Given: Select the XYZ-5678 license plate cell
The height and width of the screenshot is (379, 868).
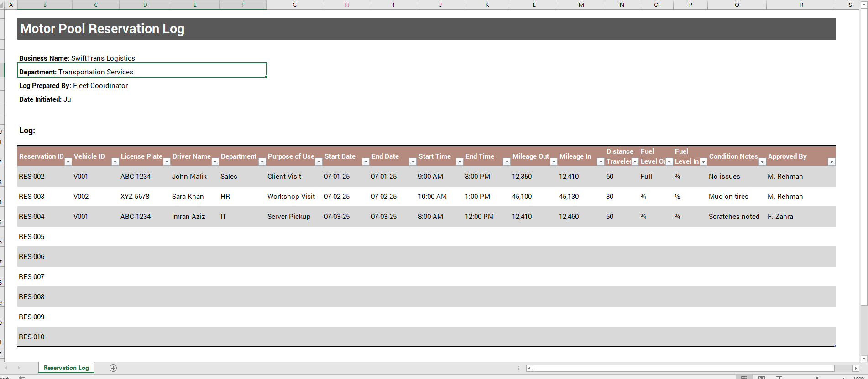Looking at the screenshot, I should tap(145, 197).
